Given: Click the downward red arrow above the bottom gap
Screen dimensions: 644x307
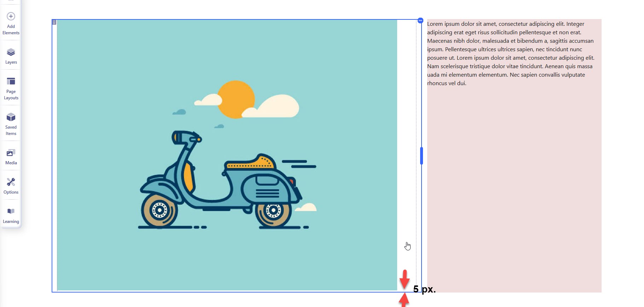Looking at the screenshot, I should (405, 279).
